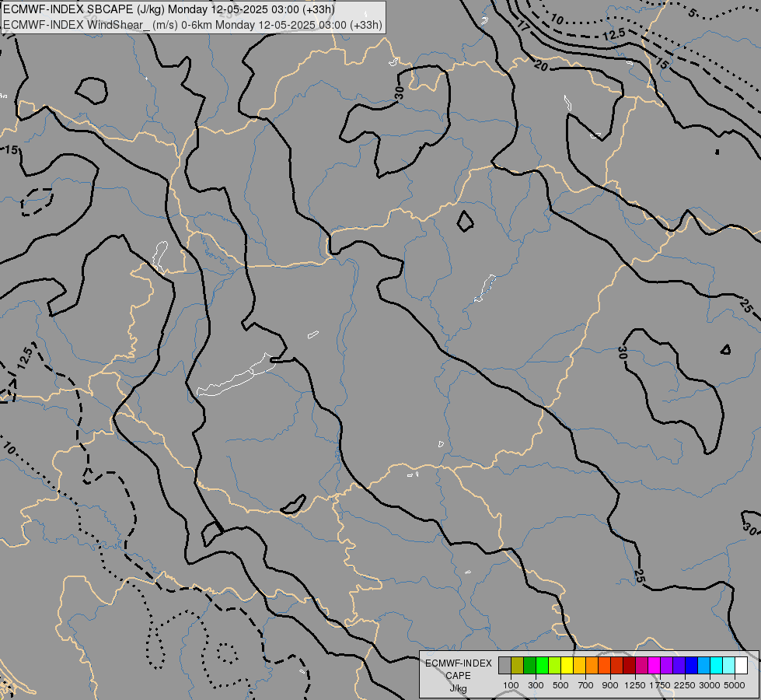Click the legend tick label 3000
The width and height of the screenshot is (761, 700).
tap(710, 685)
